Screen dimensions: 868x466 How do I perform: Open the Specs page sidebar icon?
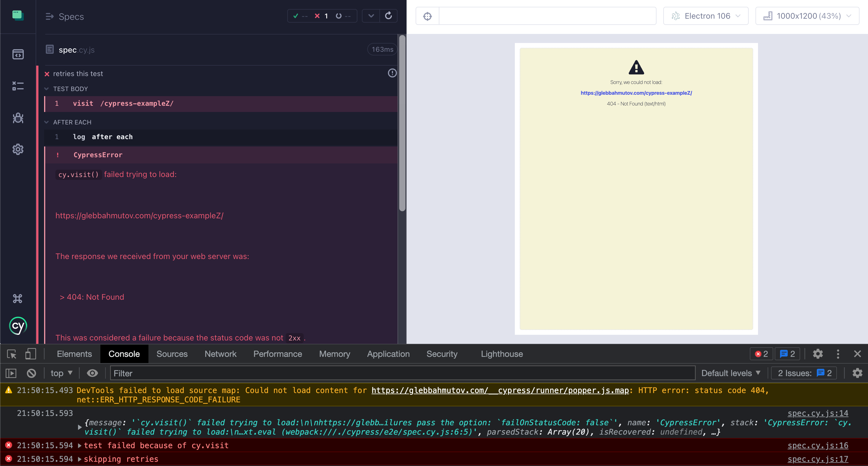[x=18, y=54]
